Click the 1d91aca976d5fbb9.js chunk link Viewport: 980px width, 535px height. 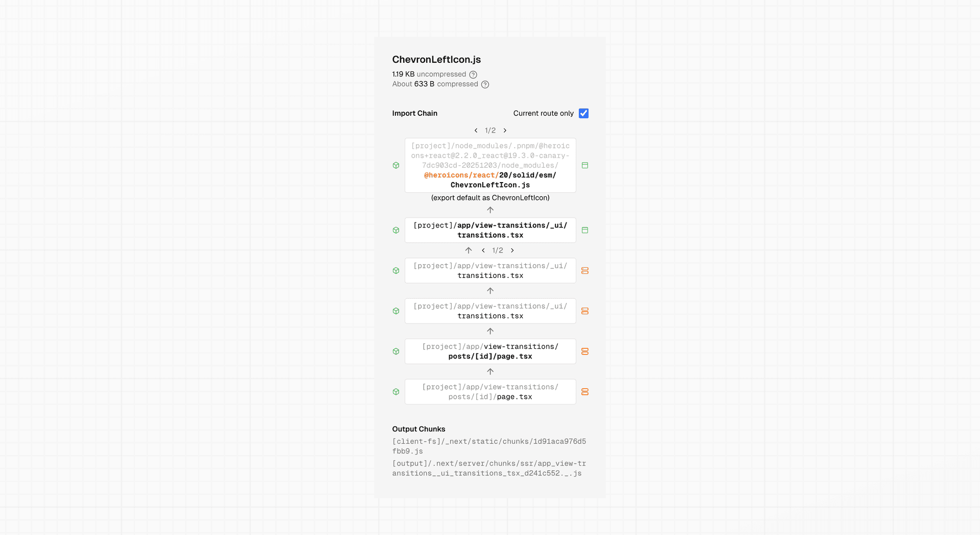[x=489, y=446]
